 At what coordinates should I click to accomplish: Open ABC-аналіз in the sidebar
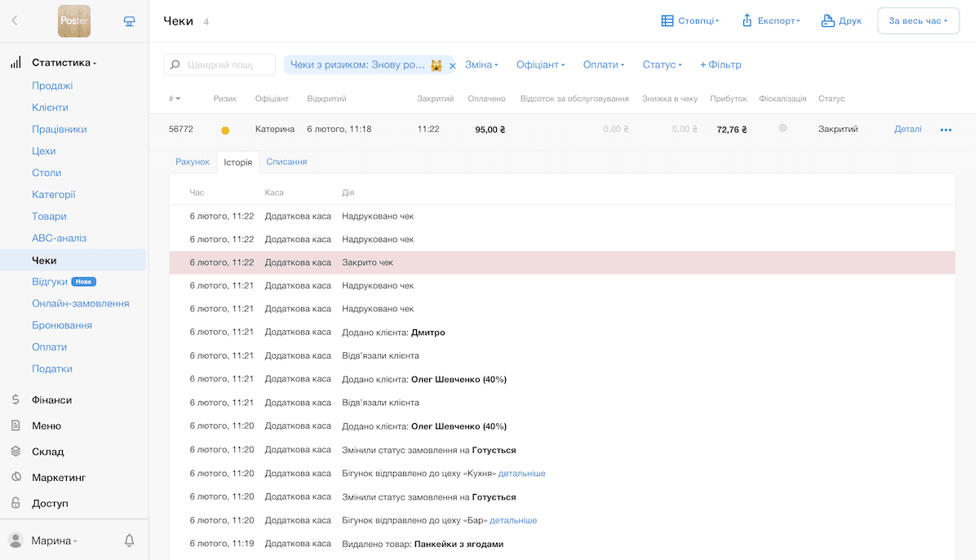pyautogui.click(x=59, y=238)
